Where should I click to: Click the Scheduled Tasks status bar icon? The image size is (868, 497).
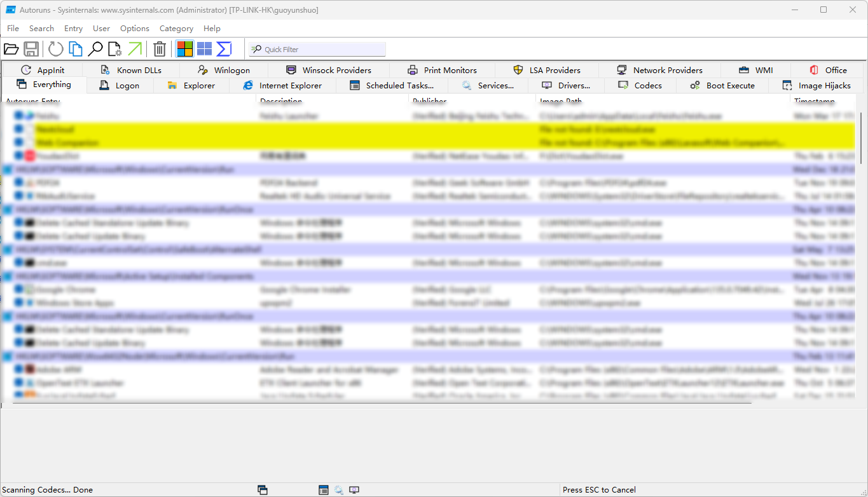324,490
